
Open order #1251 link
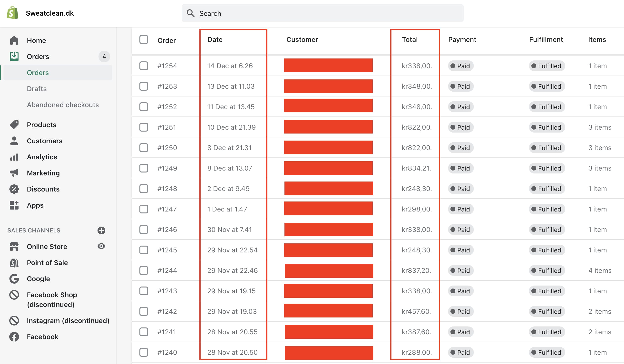(167, 127)
